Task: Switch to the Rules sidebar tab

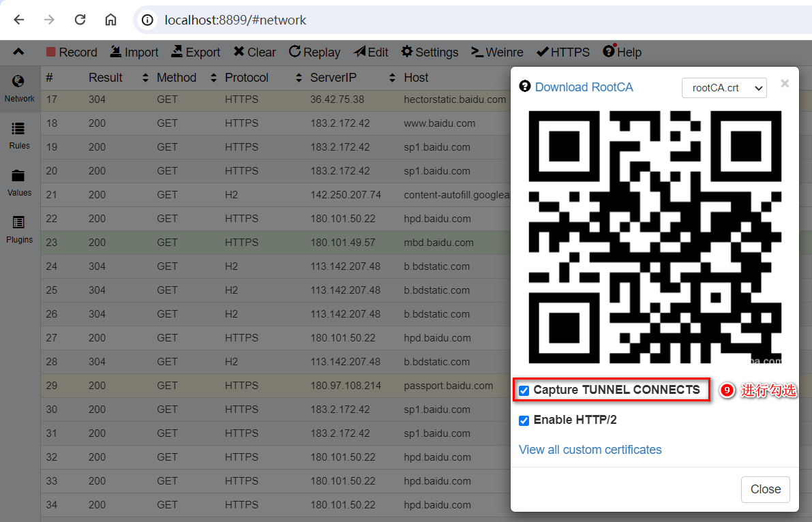Action: [19, 136]
